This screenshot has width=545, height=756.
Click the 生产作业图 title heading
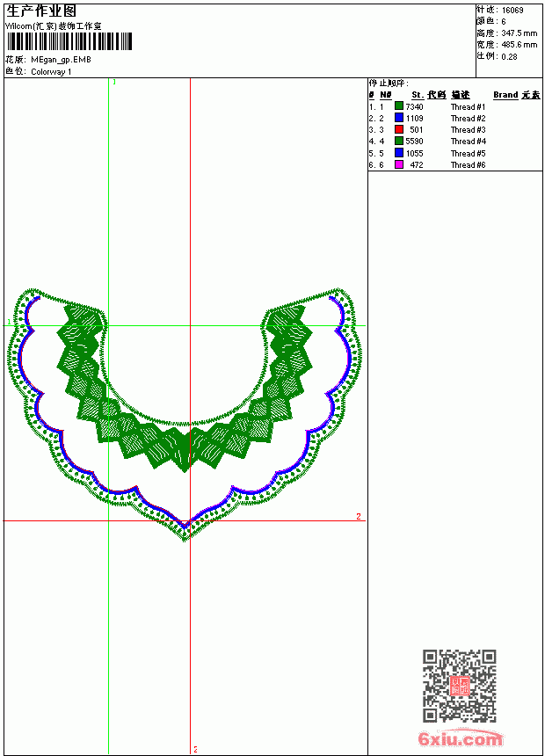[x=41, y=11]
